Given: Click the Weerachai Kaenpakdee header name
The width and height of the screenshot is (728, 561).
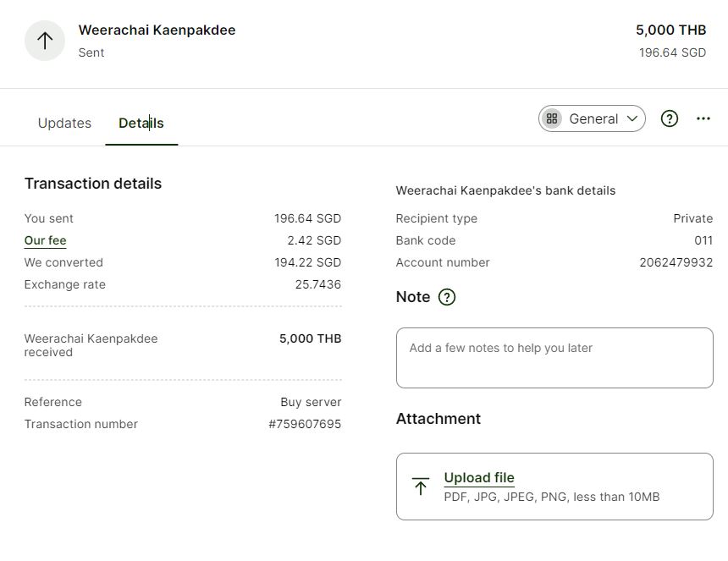Looking at the screenshot, I should click(157, 30).
